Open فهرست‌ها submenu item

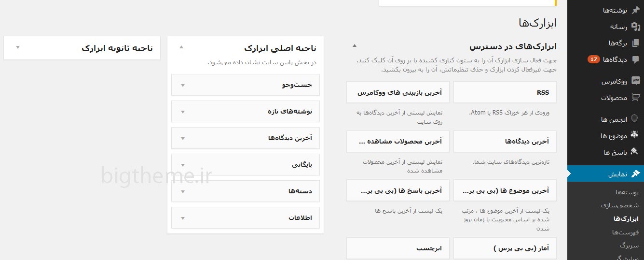(x=625, y=232)
